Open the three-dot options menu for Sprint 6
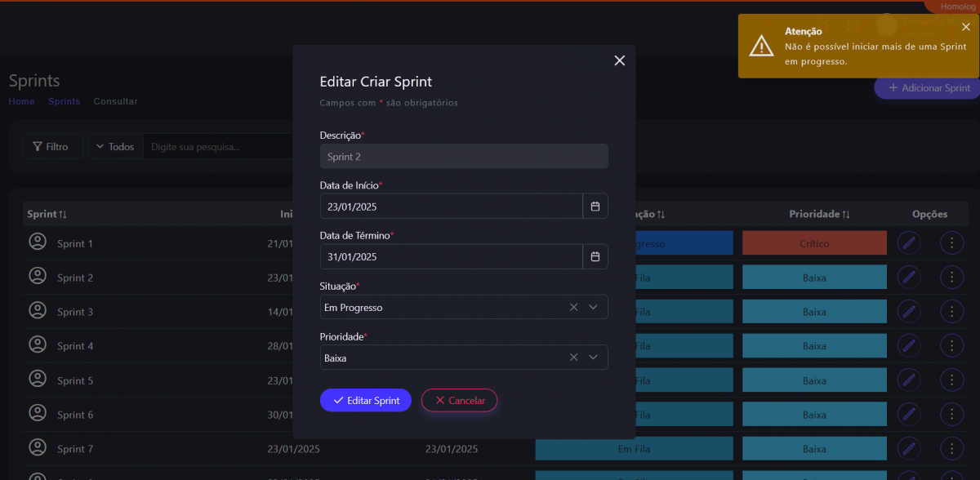The width and height of the screenshot is (980, 480). click(951, 415)
